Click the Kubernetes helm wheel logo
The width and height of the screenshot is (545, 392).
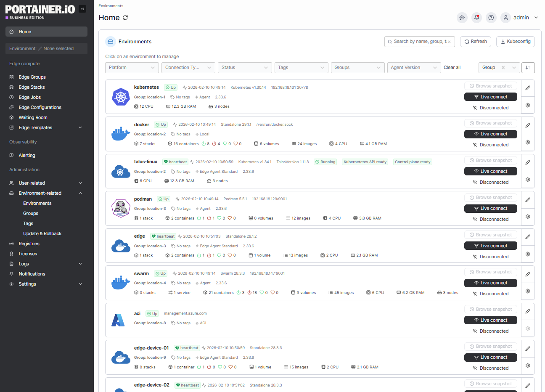pos(121,97)
